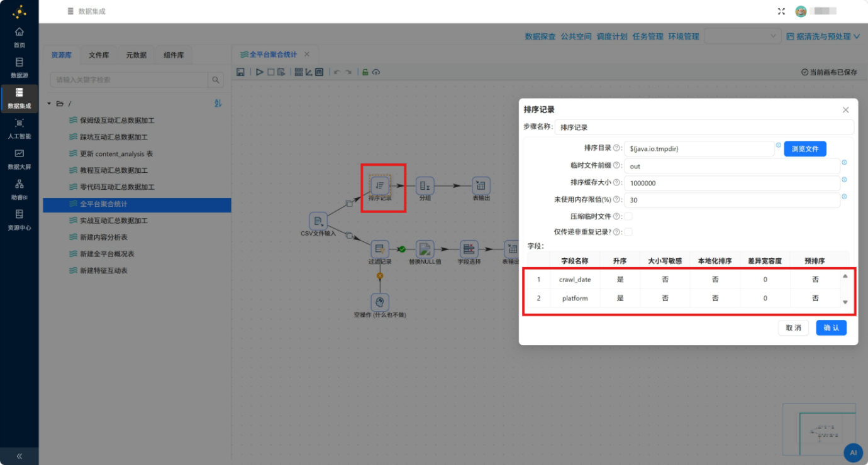The width and height of the screenshot is (868, 465).
Task: Select the 过滤记录 node on canvas
Action: click(x=380, y=249)
